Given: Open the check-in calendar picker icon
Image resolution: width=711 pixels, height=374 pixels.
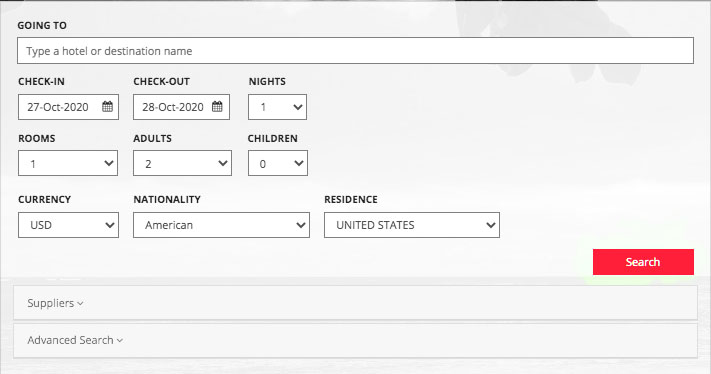Looking at the screenshot, I should [x=107, y=107].
